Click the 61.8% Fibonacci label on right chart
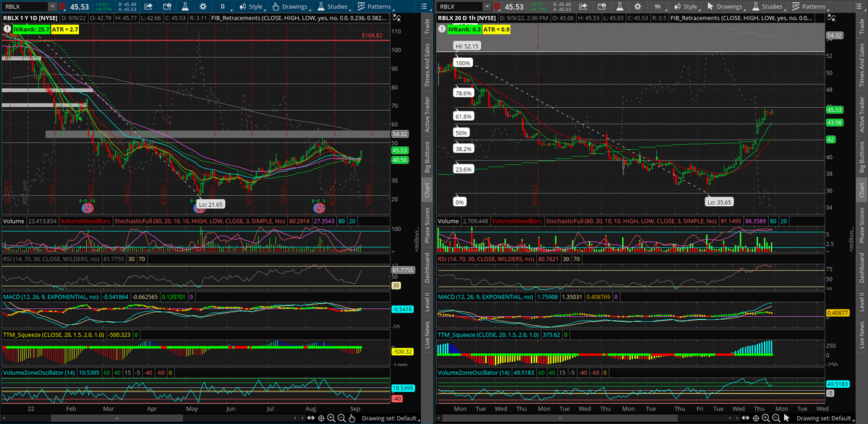This screenshot has height=424, width=868. point(463,116)
